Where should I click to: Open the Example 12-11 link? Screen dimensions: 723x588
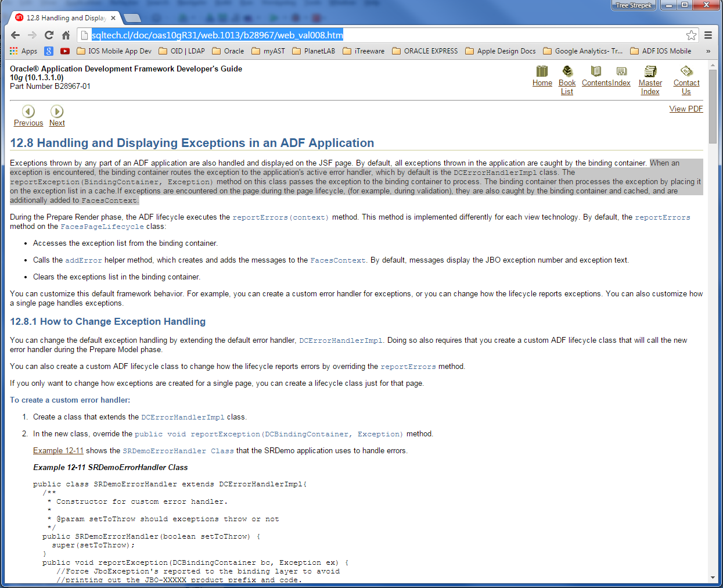[58, 451]
